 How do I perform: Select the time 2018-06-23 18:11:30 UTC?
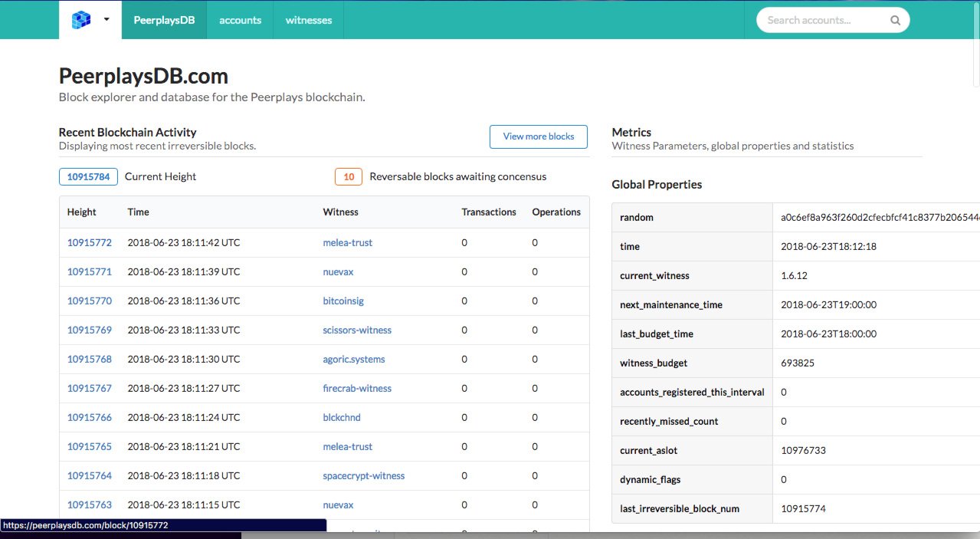click(x=184, y=360)
